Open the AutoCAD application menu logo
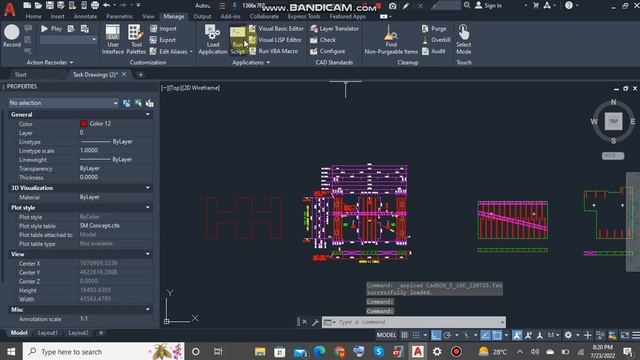640x360 pixels. click(9, 9)
